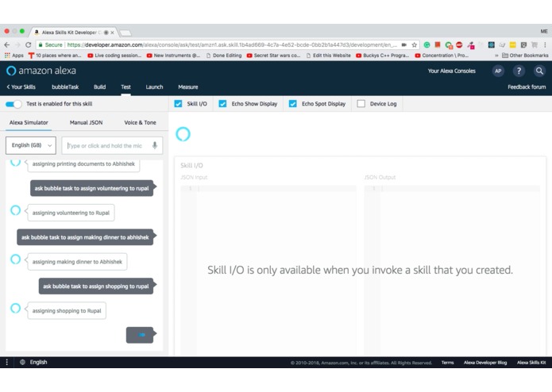Uncheck the Skill I/O checkbox
The width and height of the screenshot is (552, 392).
(x=178, y=104)
